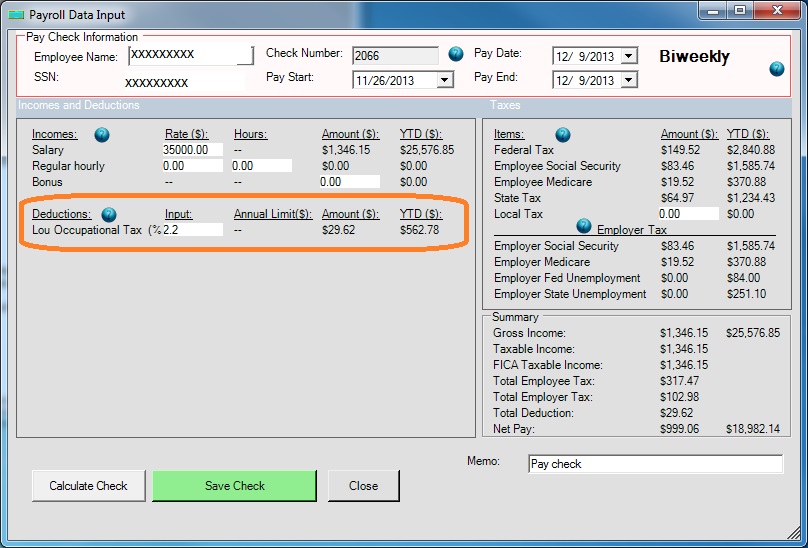The width and height of the screenshot is (808, 548).
Task: Open the Pay Start date dropdown
Action: tap(444, 80)
